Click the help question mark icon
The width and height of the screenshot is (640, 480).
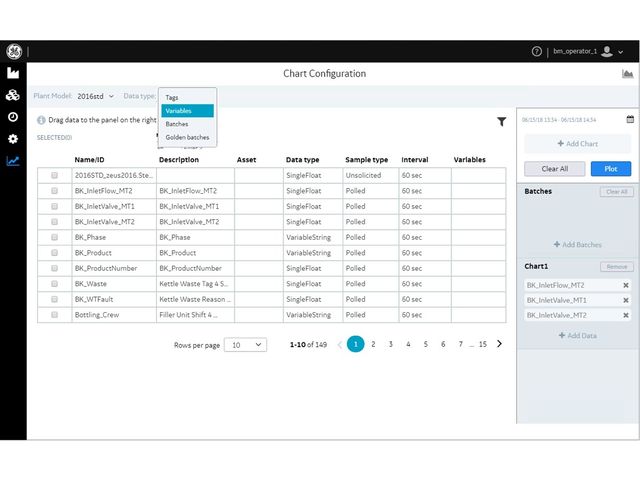536,51
